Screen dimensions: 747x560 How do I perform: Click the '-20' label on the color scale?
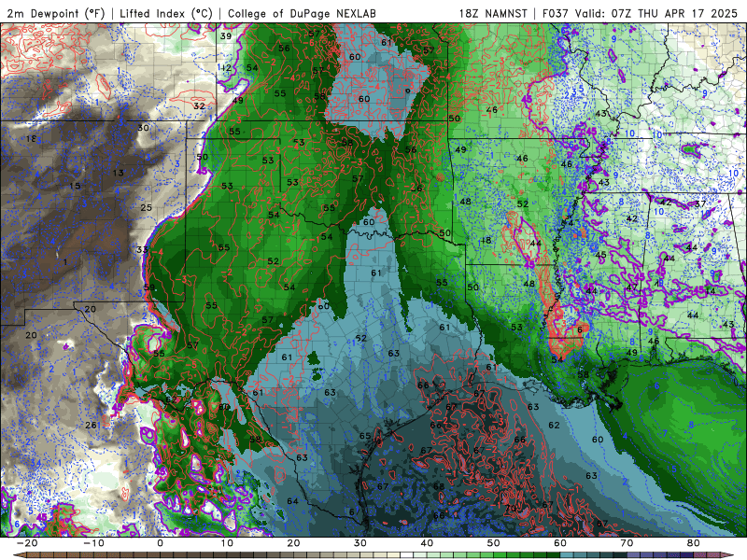tap(27, 543)
